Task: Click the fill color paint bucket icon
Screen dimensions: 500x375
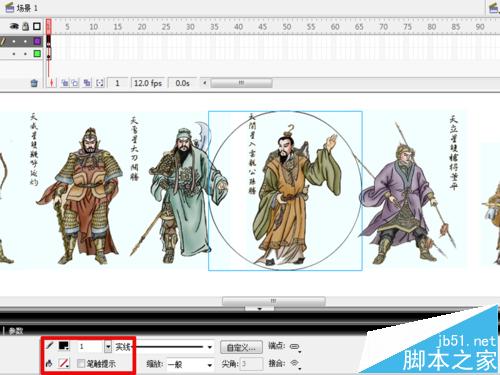Action: [49, 363]
